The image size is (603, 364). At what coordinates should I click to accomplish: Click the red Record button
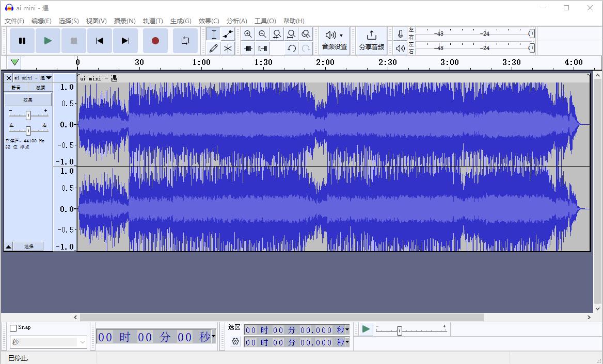coord(155,41)
